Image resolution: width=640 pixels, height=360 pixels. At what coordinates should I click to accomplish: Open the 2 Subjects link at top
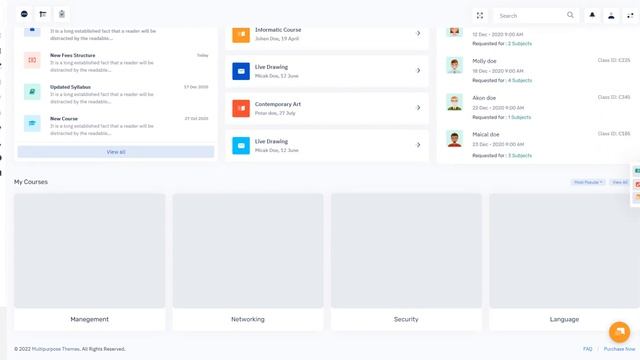[520, 43]
